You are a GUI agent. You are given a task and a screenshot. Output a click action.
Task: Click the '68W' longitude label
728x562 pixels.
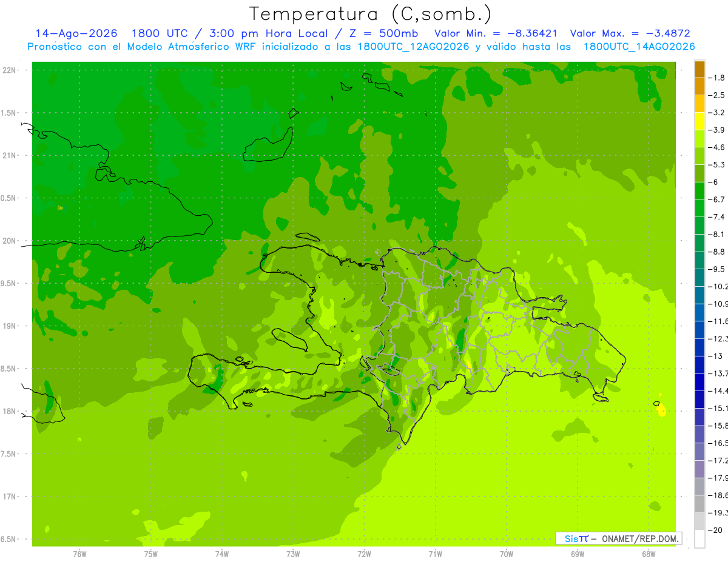coord(649,554)
